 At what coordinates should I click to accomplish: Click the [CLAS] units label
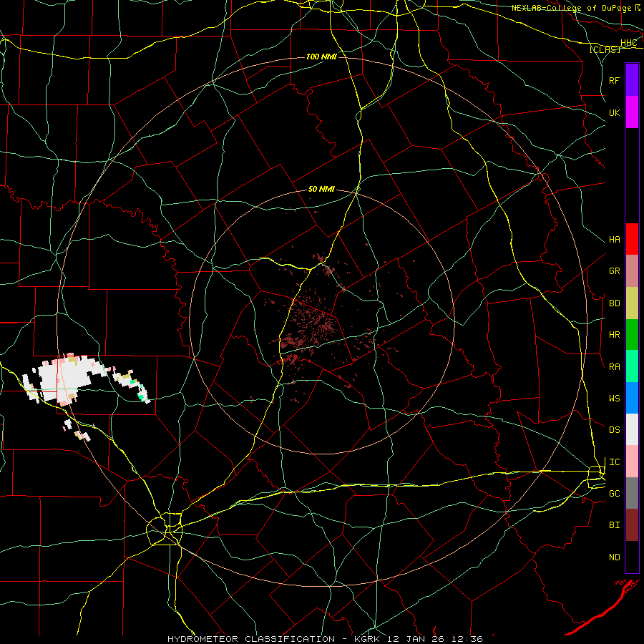tap(605, 50)
